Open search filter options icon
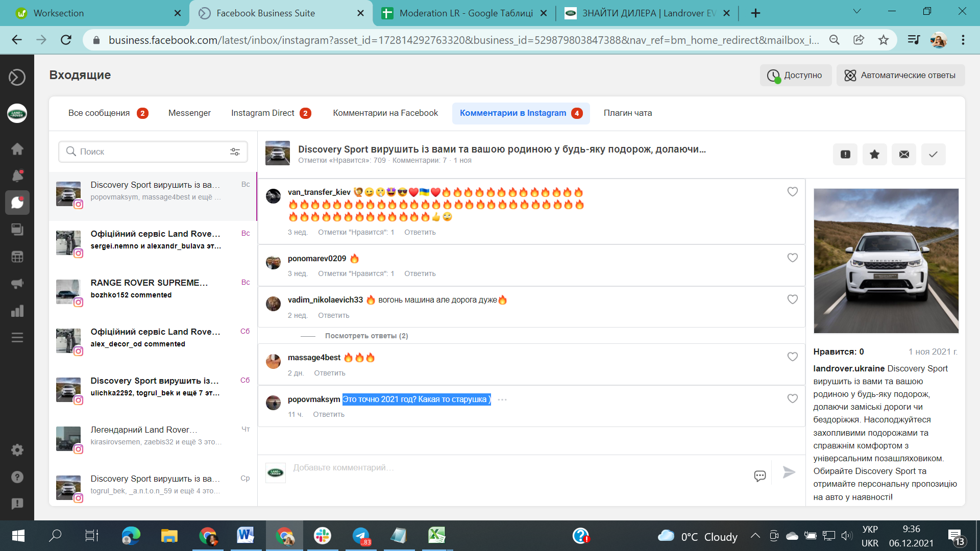Screen dimensions: 980x551 click(235, 152)
